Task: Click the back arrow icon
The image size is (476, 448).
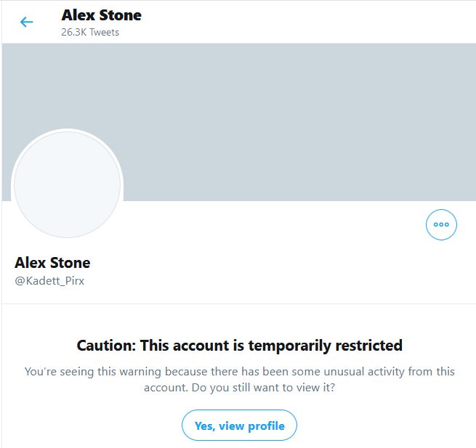Action: pyautogui.click(x=27, y=22)
